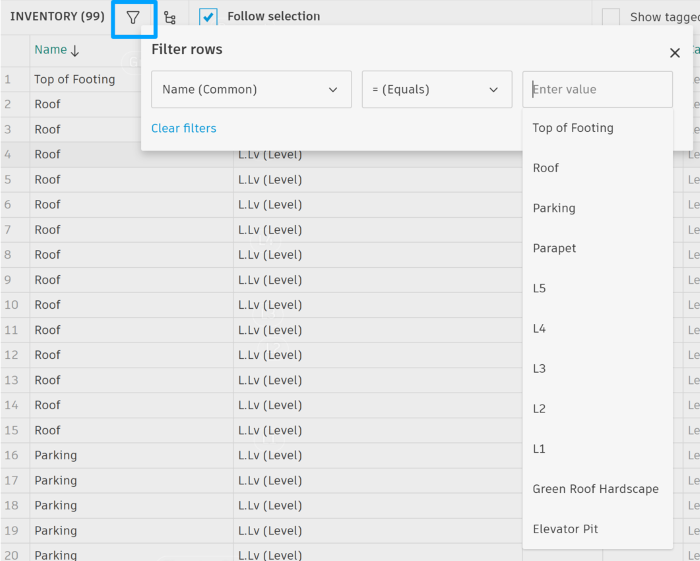Open the = (Equals) operator dropdown
This screenshot has width=700, height=561.
tap(431, 89)
